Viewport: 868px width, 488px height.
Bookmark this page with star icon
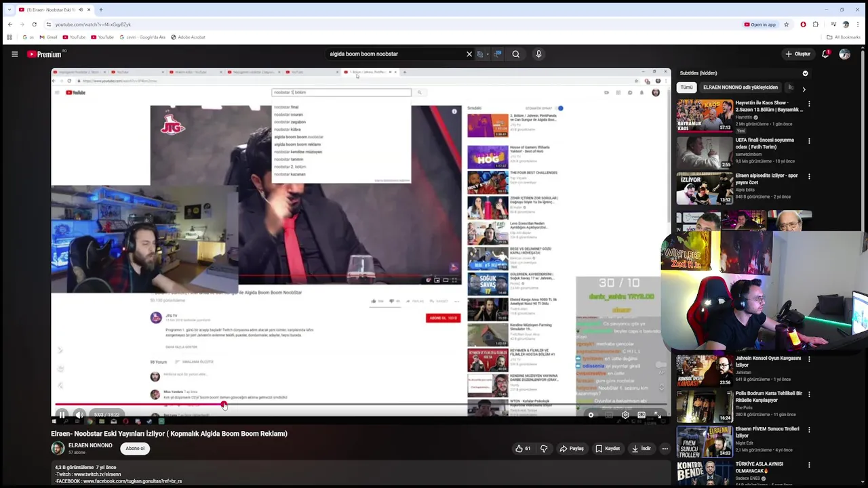pyautogui.click(x=786, y=24)
